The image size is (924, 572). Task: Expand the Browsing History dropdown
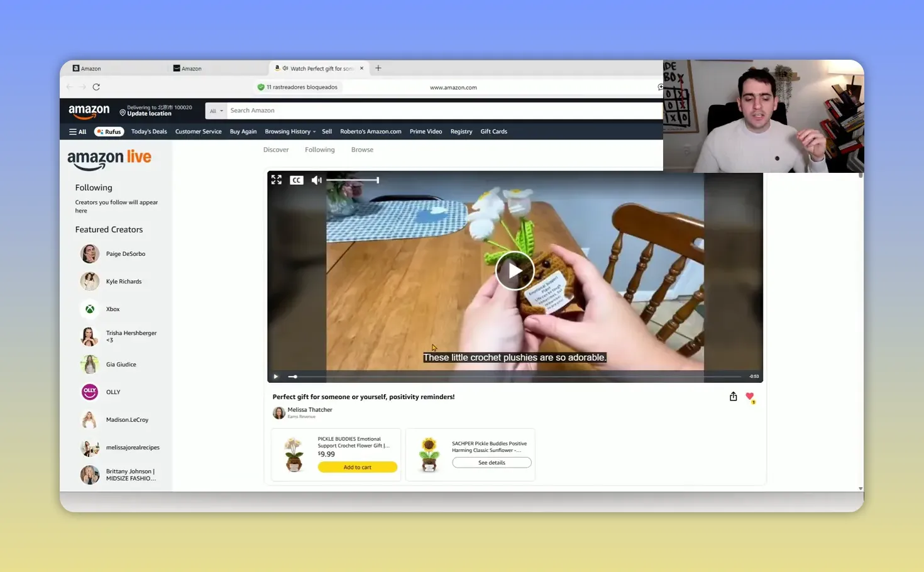click(x=290, y=132)
